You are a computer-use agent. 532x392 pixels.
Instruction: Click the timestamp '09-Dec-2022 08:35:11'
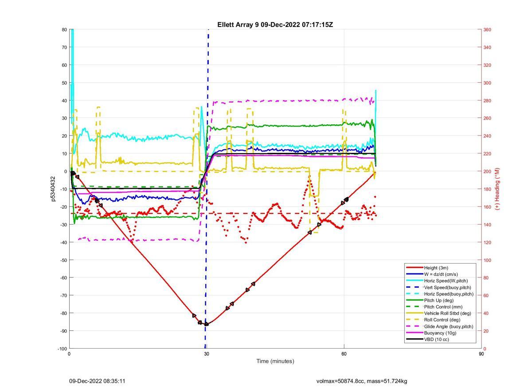point(97,381)
